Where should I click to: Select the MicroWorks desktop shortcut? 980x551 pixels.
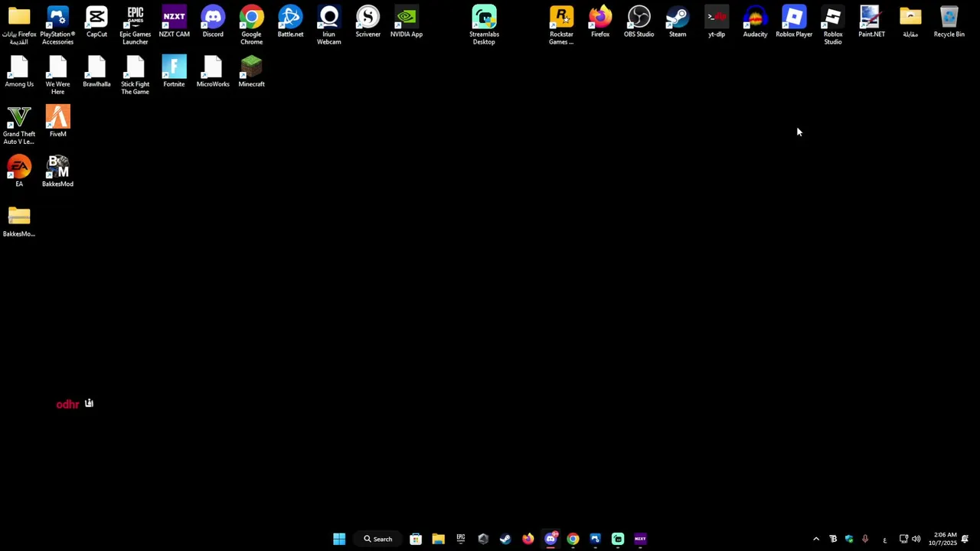[213, 72]
